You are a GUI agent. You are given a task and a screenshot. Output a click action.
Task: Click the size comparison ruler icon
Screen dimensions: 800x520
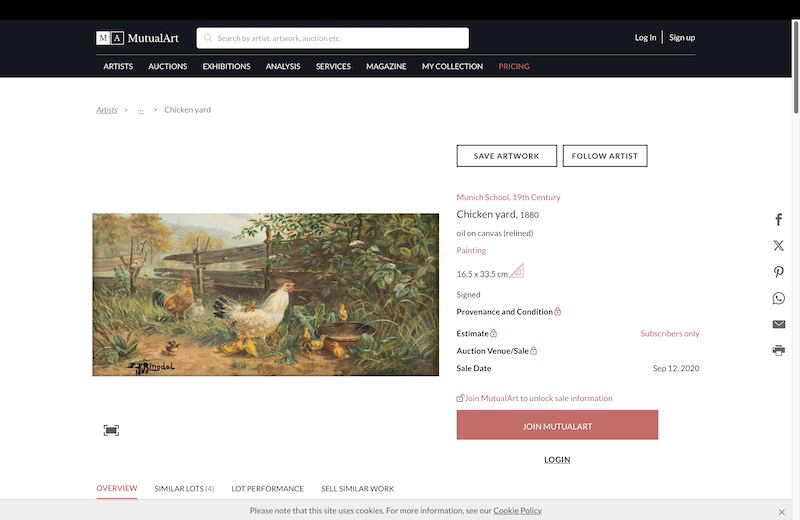tap(517, 270)
